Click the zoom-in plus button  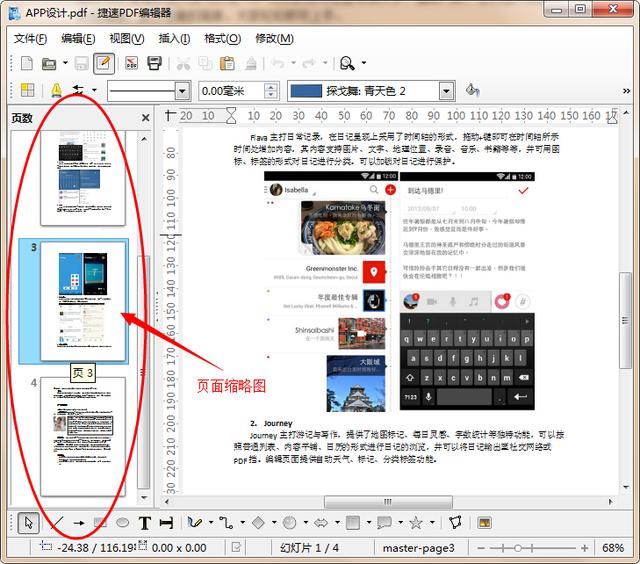pos(584,548)
